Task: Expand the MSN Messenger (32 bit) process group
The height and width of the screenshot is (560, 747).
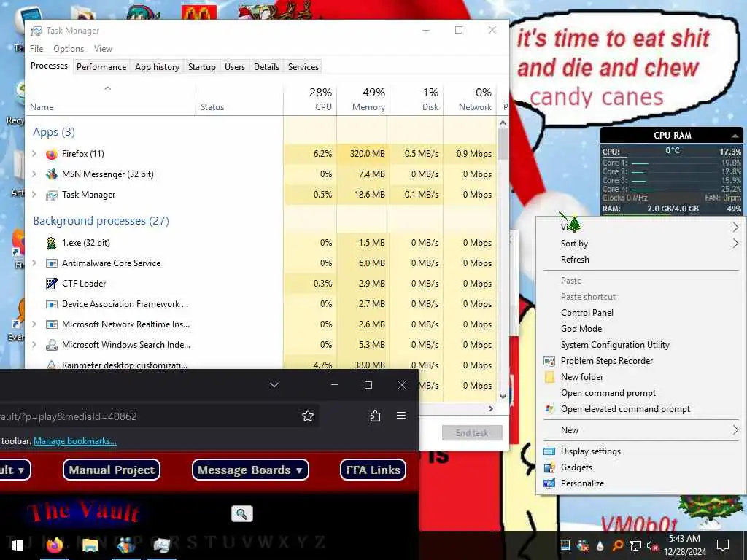Action: [x=34, y=174]
